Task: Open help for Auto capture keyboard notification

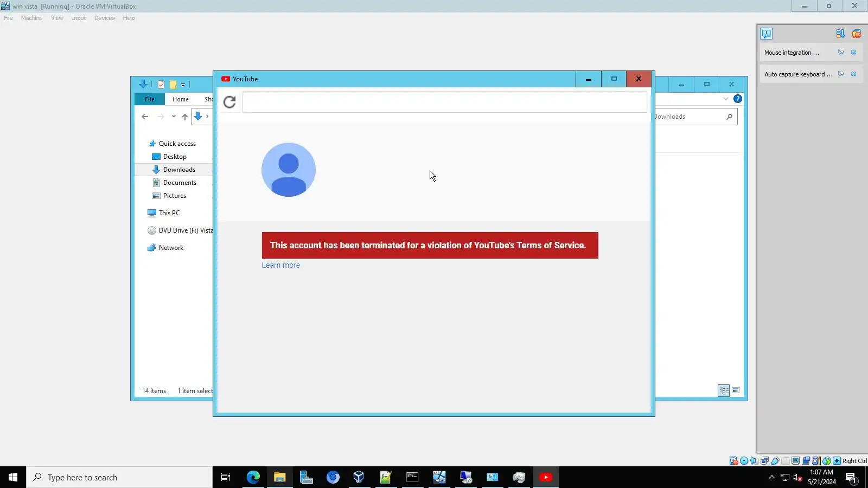Action: coord(841,74)
